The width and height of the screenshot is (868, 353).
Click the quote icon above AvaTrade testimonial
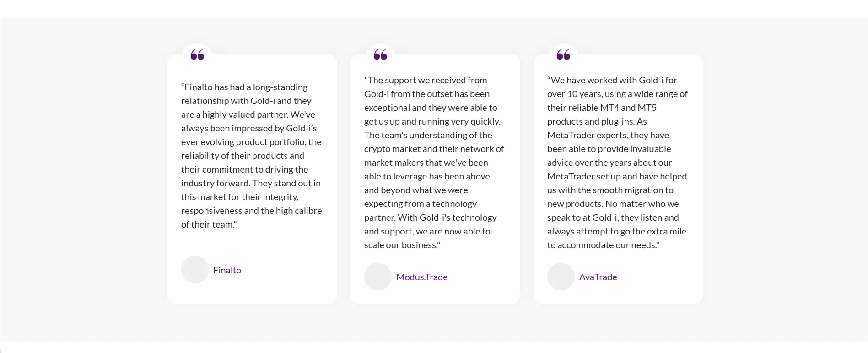click(563, 55)
